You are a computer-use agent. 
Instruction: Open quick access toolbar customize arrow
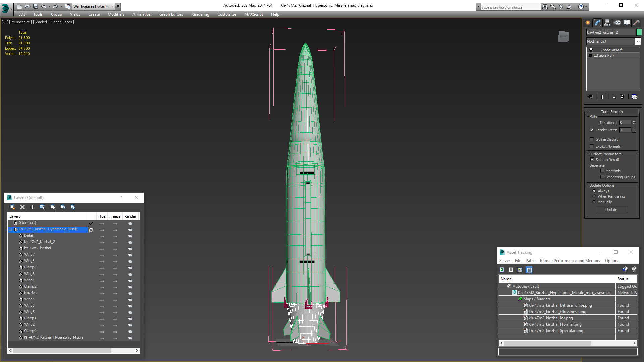pos(118,6)
